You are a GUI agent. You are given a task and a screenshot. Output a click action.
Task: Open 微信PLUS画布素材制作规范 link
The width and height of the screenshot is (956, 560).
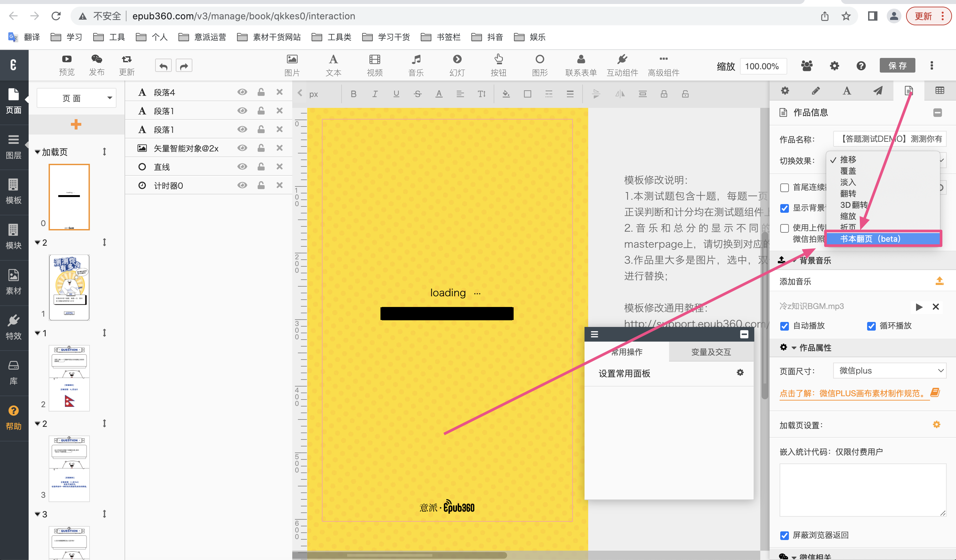pos(854,393)
